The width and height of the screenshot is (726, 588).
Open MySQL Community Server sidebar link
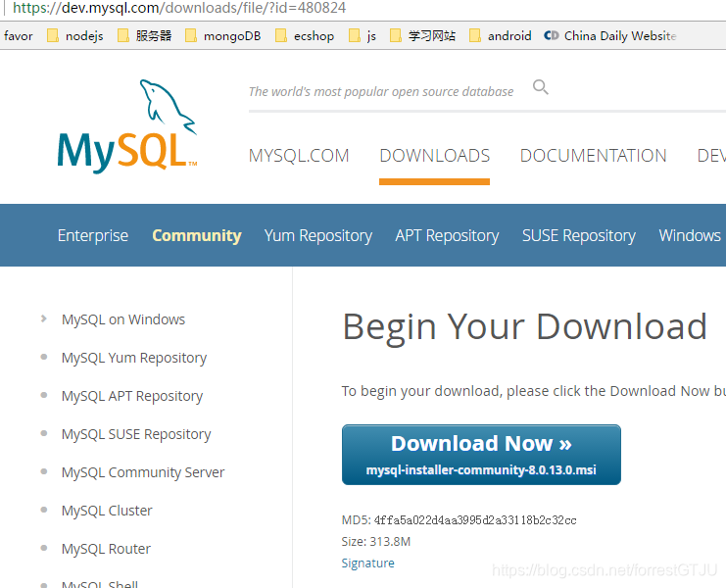tap(143, 472)
